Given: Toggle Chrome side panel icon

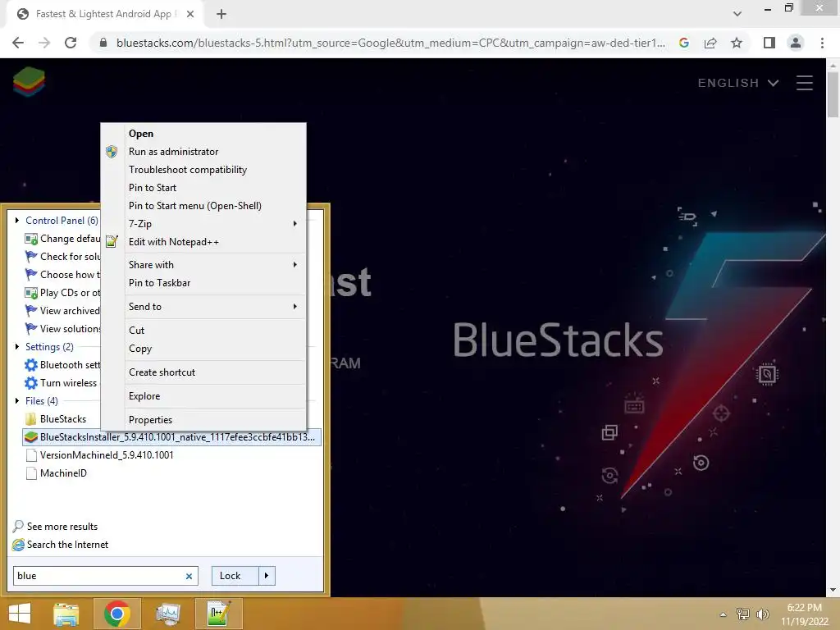Looking at the screenshot, I should [769, 43].
